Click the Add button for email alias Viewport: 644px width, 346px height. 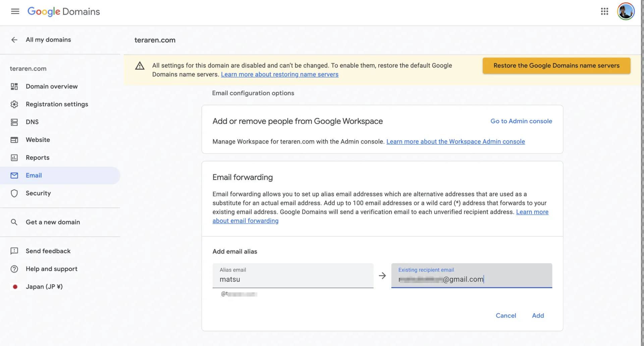pyautogui.click(x=538, y=315)
